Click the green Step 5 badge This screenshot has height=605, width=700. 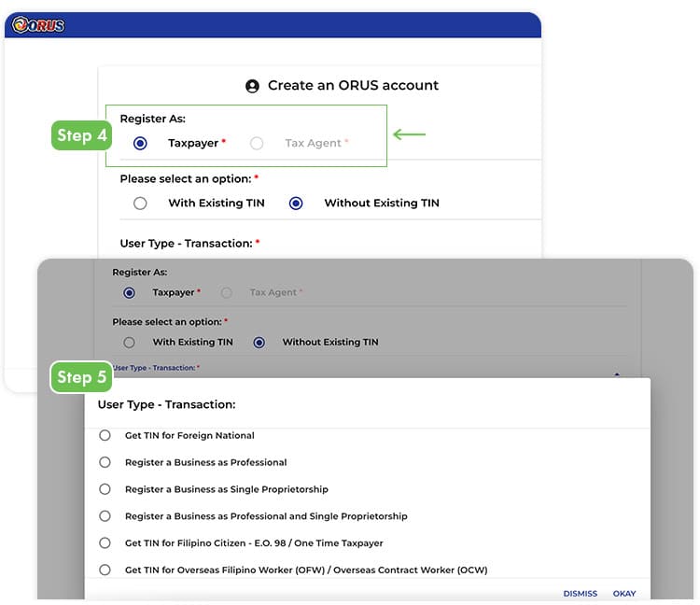coord(81,377)
